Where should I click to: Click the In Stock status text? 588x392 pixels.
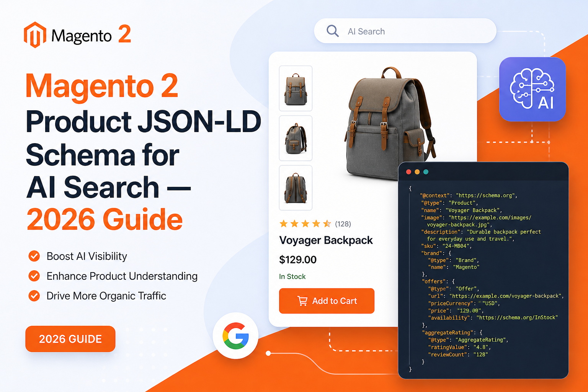[292, 276]
